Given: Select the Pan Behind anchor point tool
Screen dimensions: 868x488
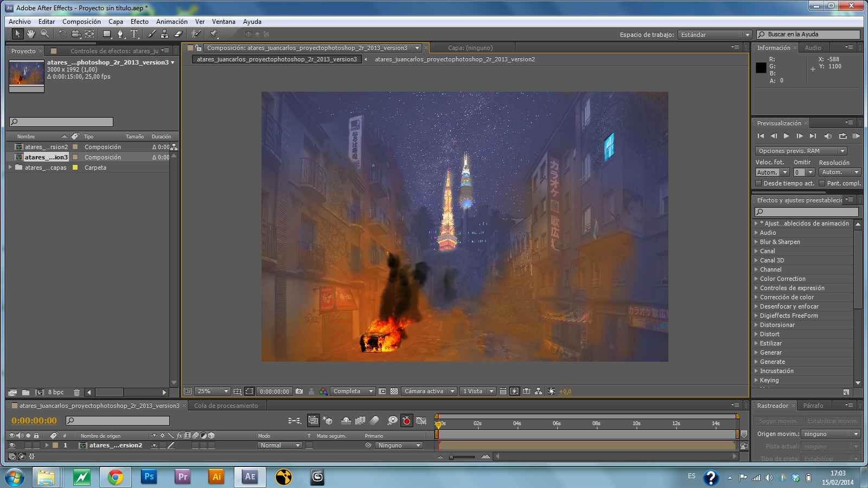Looking at the screenshot, I should click(90, 34).
